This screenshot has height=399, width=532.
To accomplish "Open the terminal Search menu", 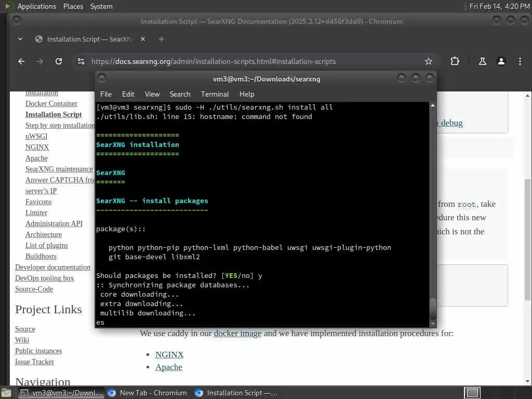I will 180,95.
